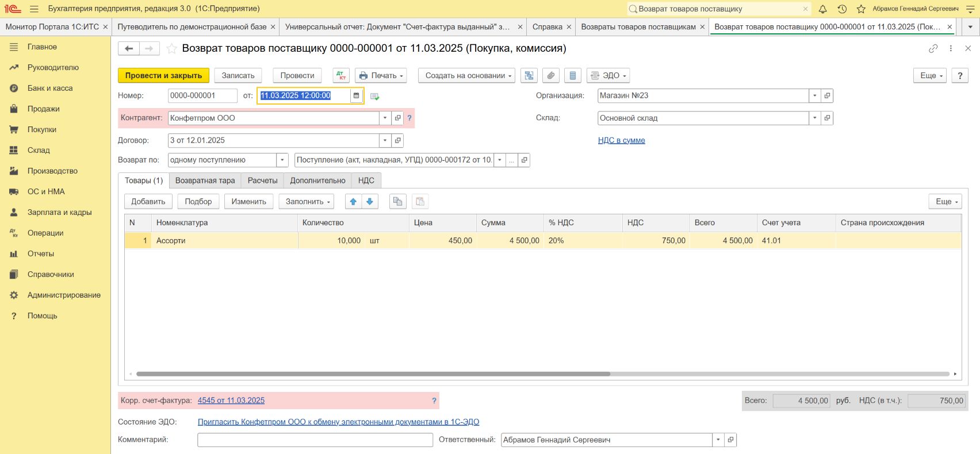Go back with the left arrow button
Viewport: 980px width, 454px height.
[129, 49]
